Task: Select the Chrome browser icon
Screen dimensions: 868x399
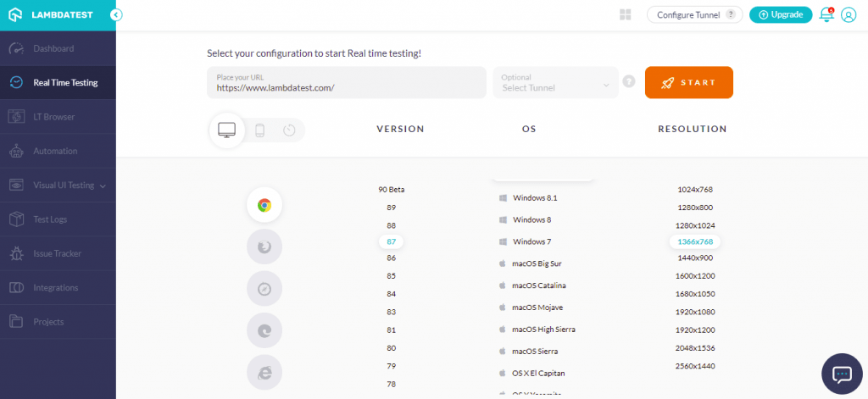Action: 264,204
